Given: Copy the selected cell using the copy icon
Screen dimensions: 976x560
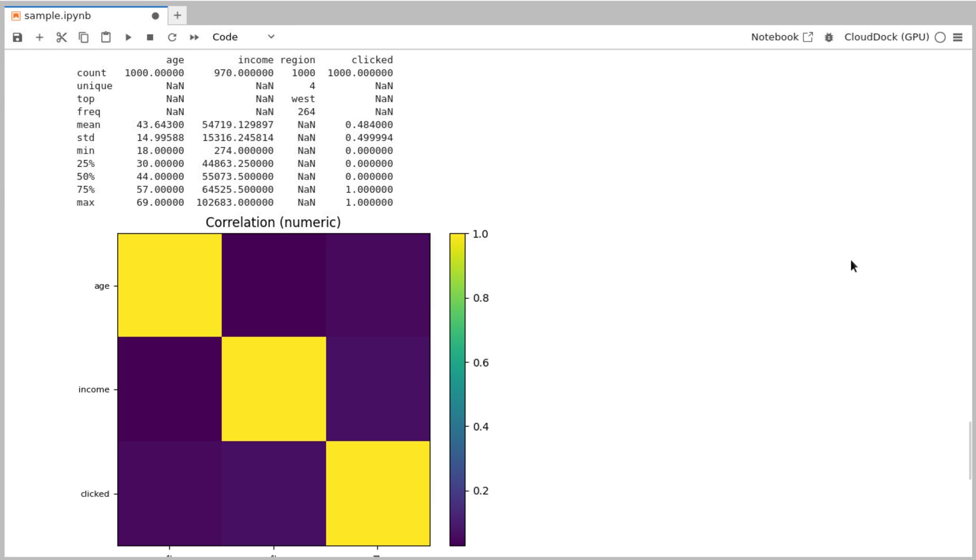Looking at the screenshot, I should 83,37.
